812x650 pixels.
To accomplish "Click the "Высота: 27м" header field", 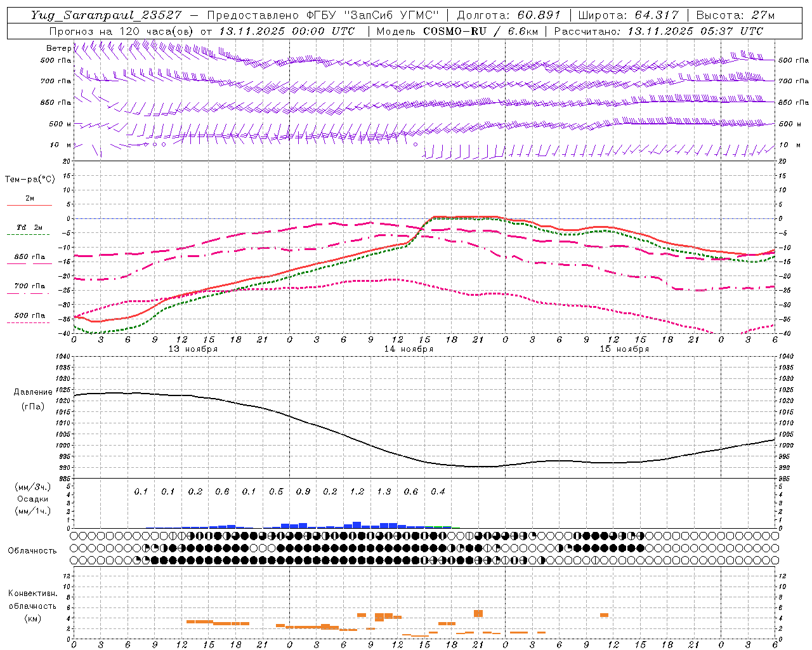I will point(736,15).
